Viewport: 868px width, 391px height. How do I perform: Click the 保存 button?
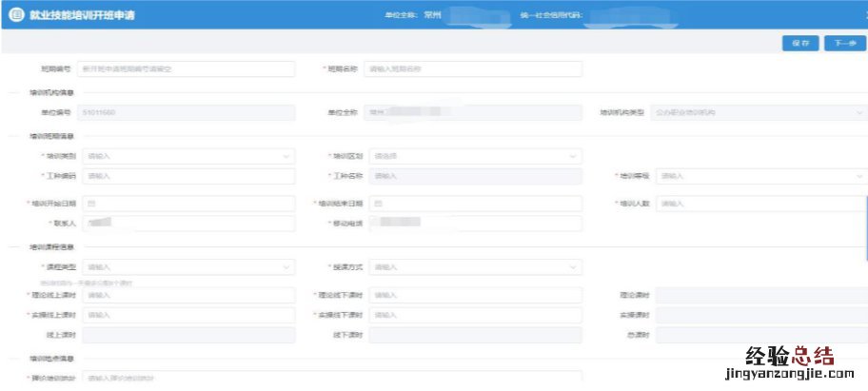(x=799, y=43)
